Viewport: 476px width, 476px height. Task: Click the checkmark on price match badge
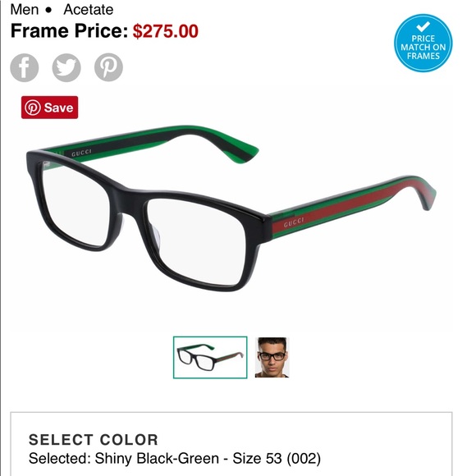(423, 26)
